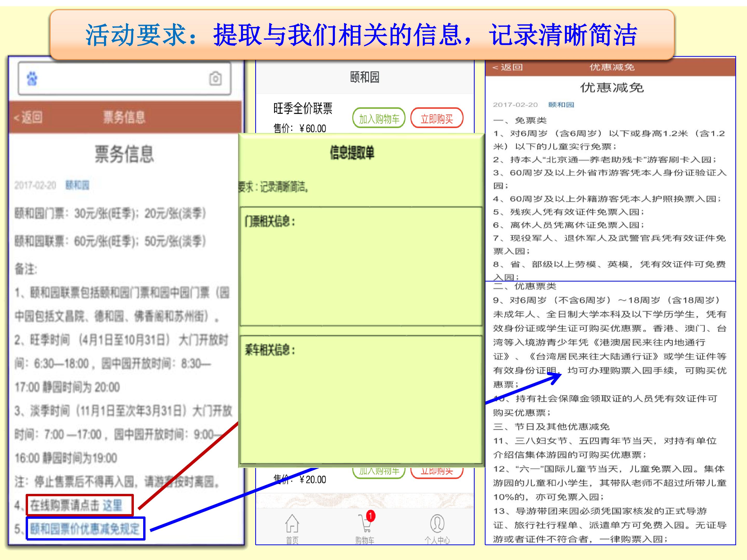Viewport: 747px width, 560px height.
Task: Click the ¥20.00 price text
Action: pyautogui.click(x=313, y=479)
